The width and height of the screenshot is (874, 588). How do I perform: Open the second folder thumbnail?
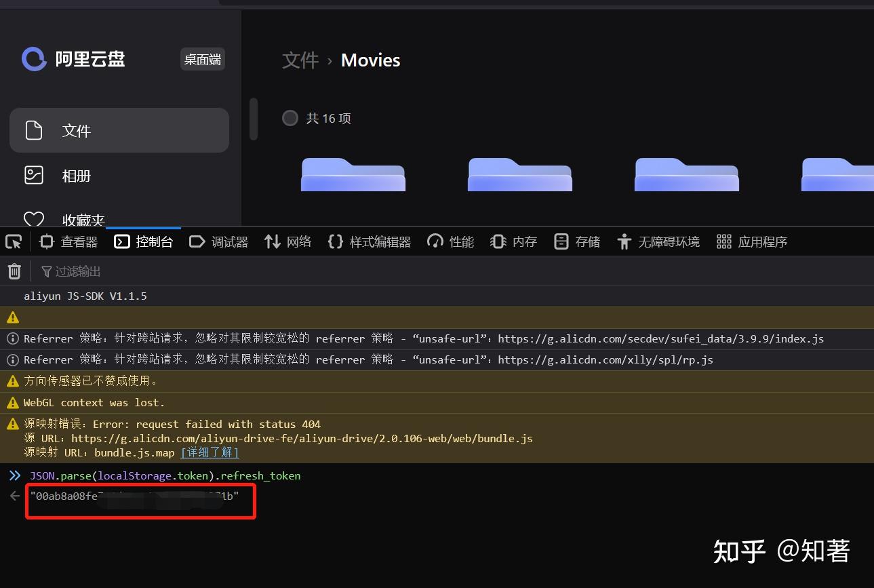click(x=520, y=174)
